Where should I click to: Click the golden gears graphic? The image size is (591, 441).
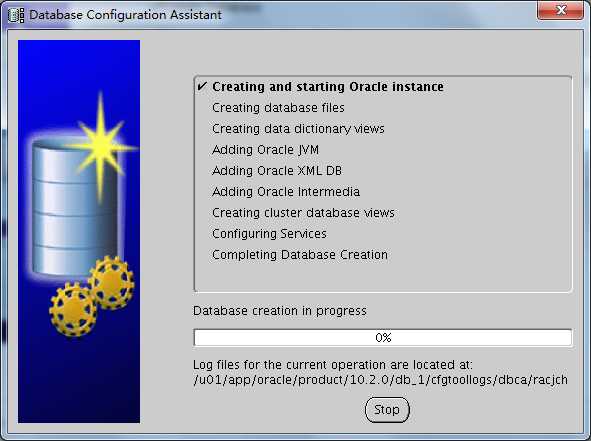[x=92, y=296]
